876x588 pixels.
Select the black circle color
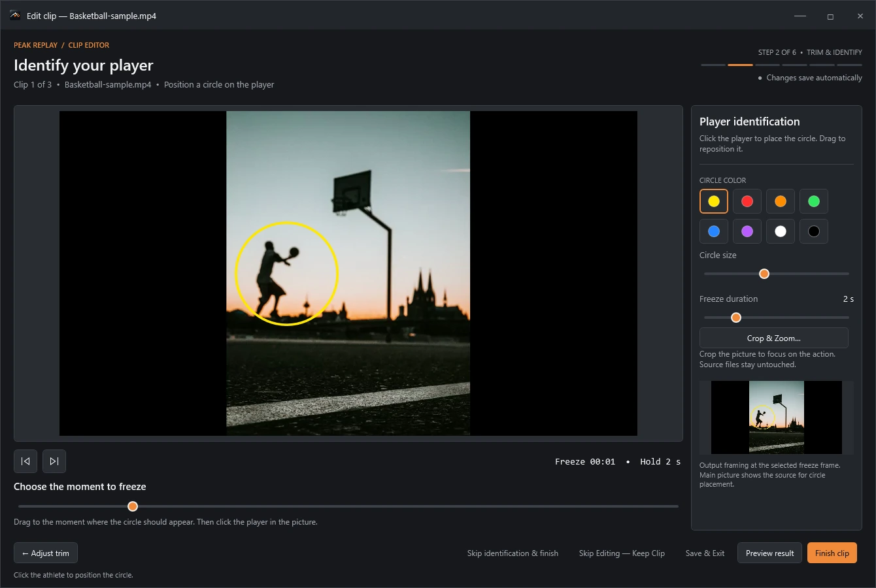(814, 231)
